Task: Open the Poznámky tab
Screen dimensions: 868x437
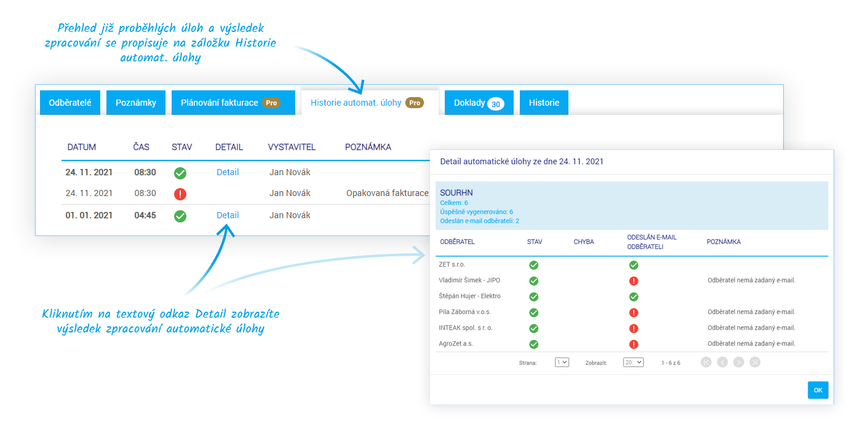Action: click(136, 103)
